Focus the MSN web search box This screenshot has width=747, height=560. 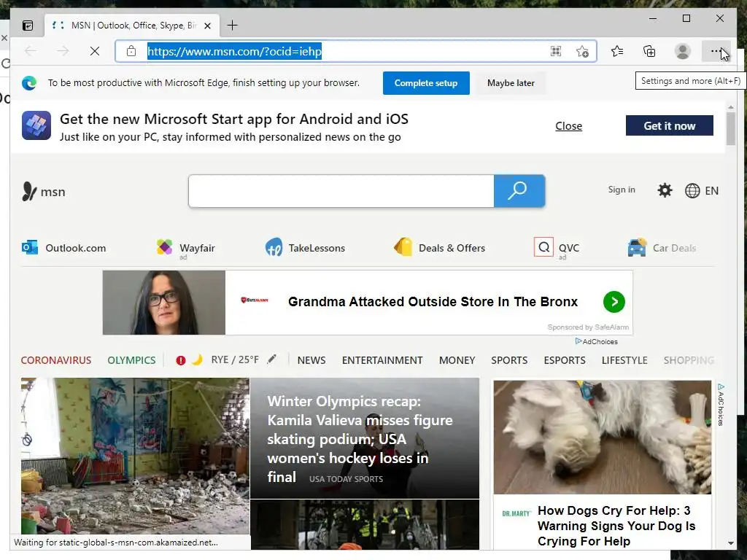341,191
